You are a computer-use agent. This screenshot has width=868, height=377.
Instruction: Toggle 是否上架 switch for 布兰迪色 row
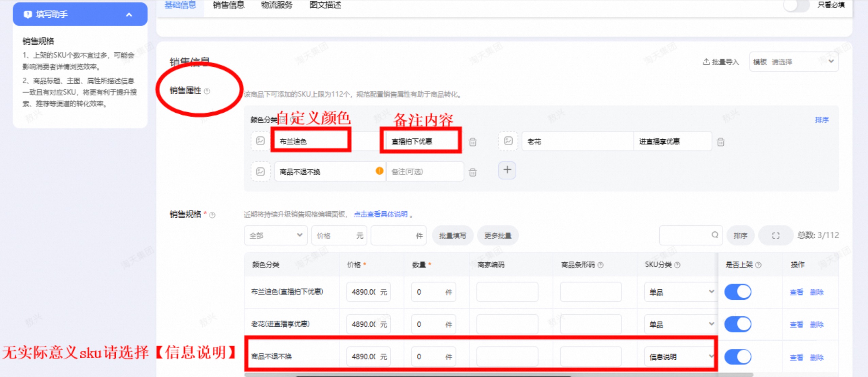[x=738, y=292]
